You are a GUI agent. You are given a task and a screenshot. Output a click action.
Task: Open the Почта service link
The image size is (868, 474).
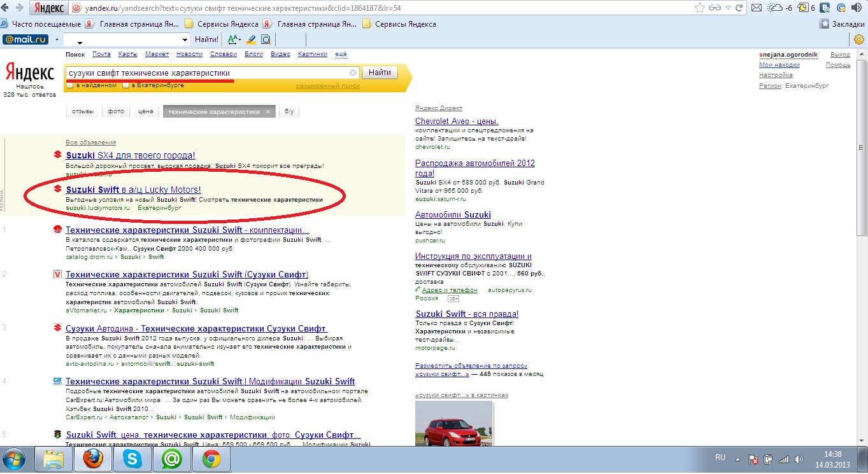click(101, 54)
